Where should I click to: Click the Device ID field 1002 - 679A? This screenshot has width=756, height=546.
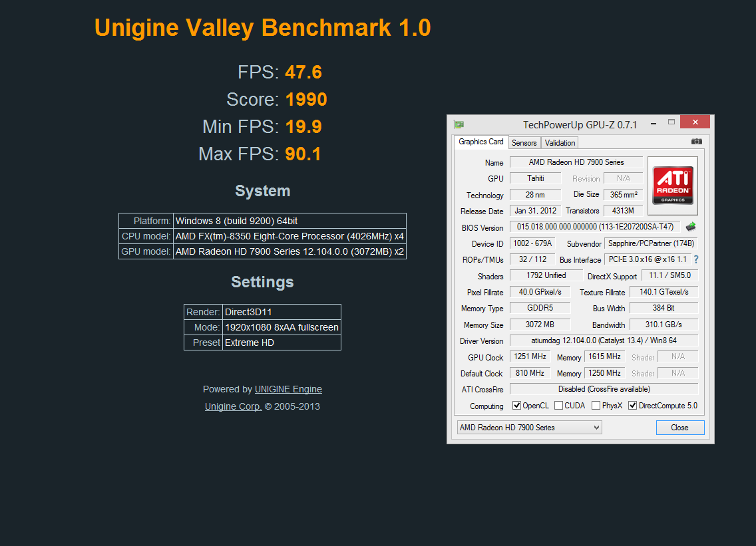(x=532, y=243)
